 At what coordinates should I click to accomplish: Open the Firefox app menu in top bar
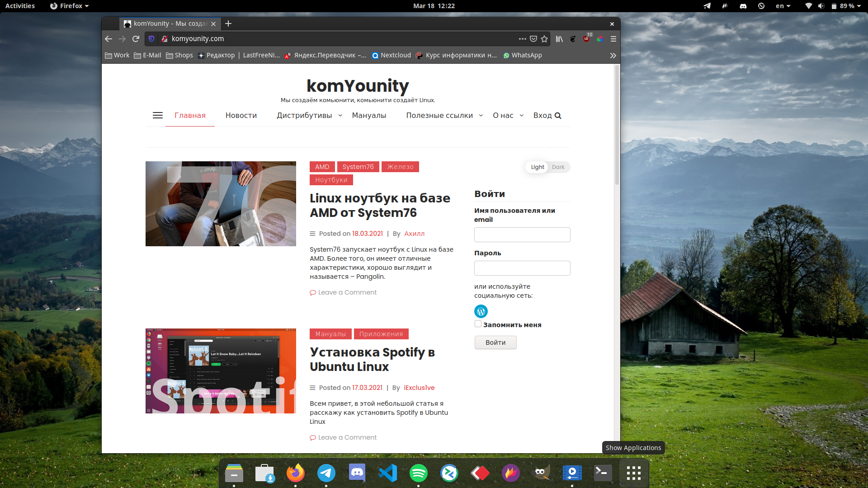pos(70,6)
